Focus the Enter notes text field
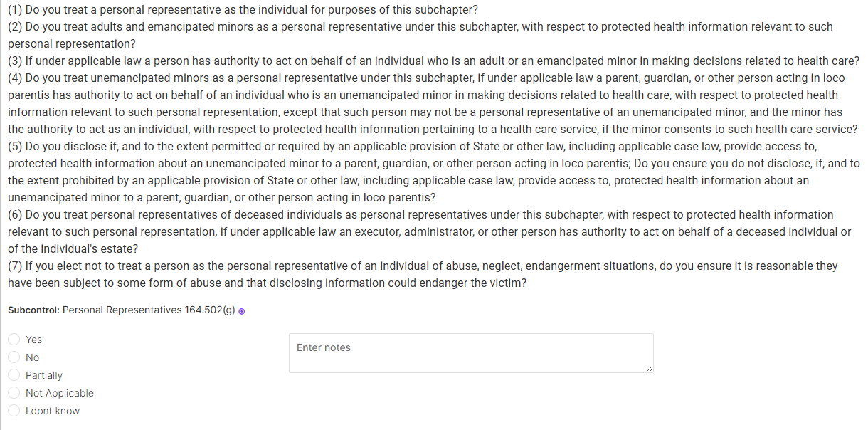 pyautogui.click(x=471, y=353)
